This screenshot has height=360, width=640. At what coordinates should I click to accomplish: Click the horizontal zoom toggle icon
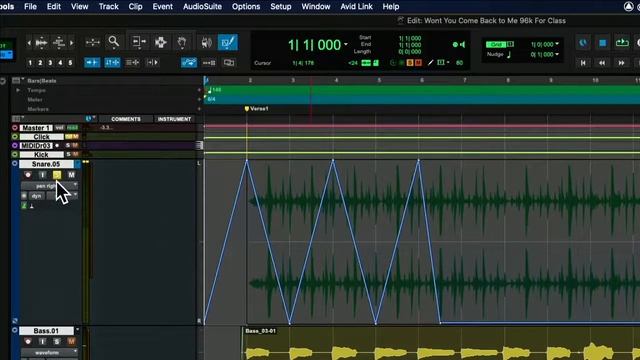click(93, 42)
